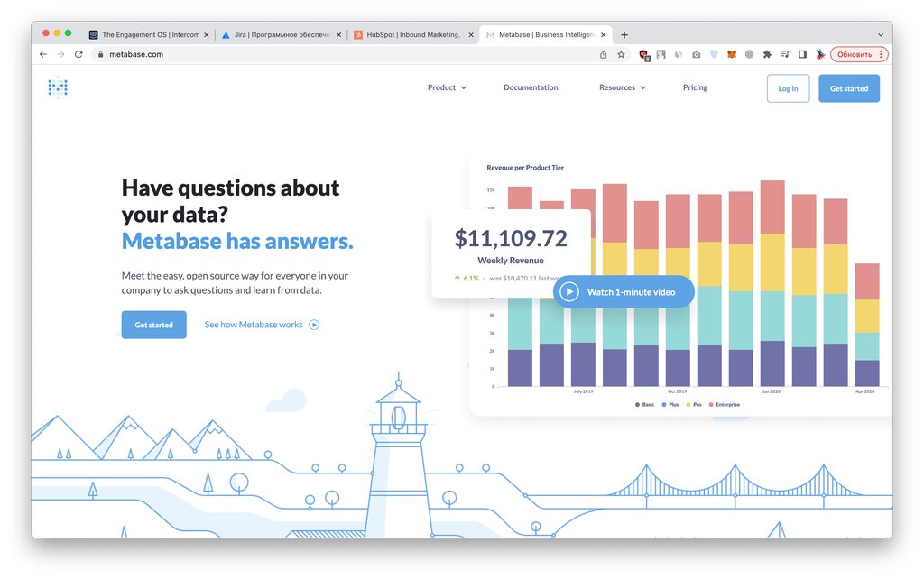
Task: Bookmark this page with the star icon
Action: [x=621, y=54]
